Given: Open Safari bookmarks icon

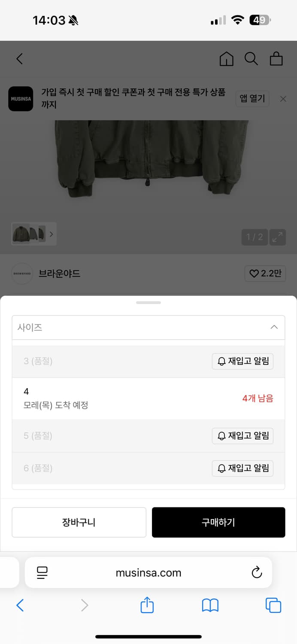Looking at the screenshot, I should (210, 605).
